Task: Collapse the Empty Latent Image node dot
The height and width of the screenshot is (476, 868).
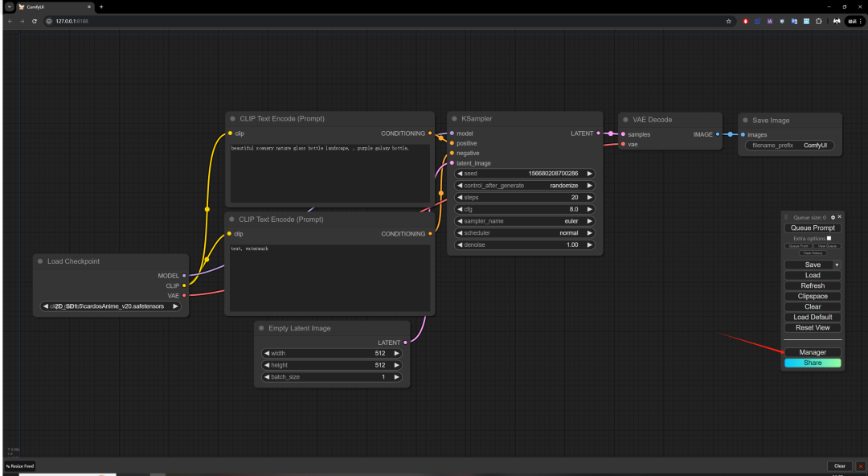Action: coord(261,328)
